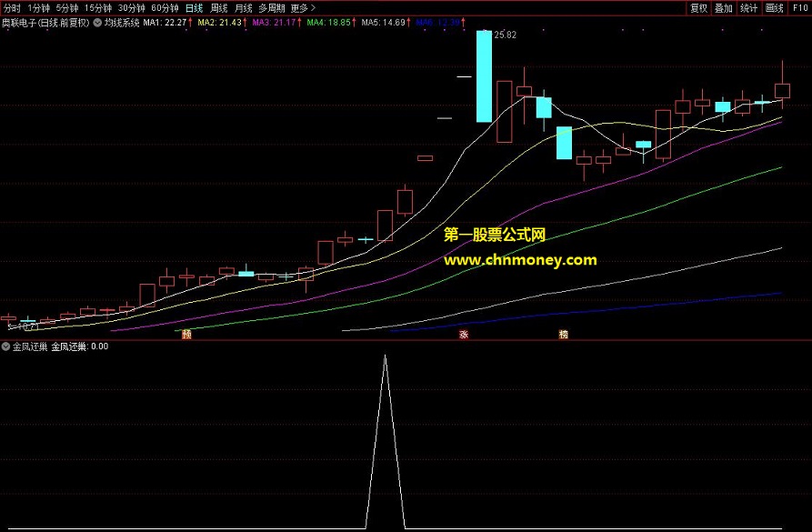Click the MA2: 21.43 value

point(219,23)
